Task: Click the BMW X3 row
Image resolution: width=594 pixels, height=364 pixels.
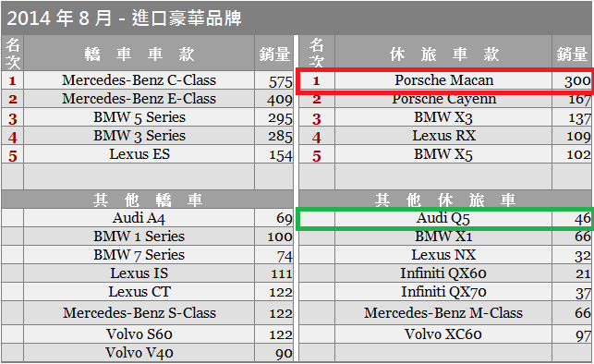Action: [443, 117]
